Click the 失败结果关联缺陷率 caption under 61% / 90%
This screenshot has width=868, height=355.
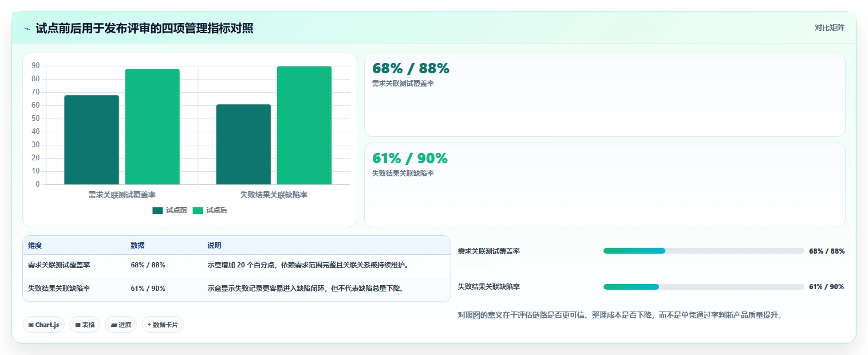pos(403,173)
